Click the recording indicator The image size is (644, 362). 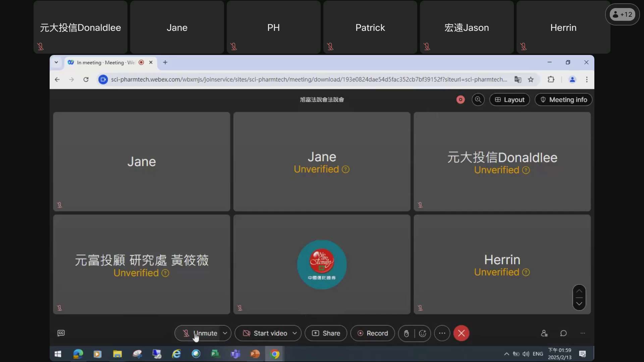460,100
